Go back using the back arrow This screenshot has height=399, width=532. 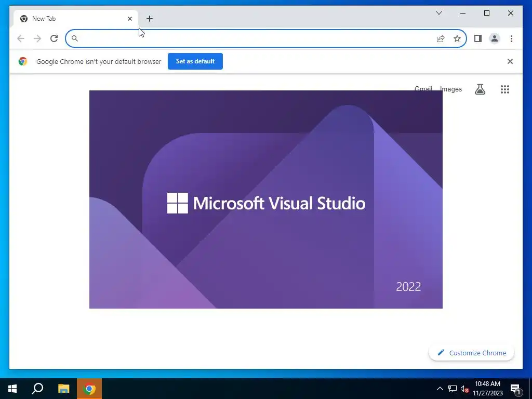point(21,38)
